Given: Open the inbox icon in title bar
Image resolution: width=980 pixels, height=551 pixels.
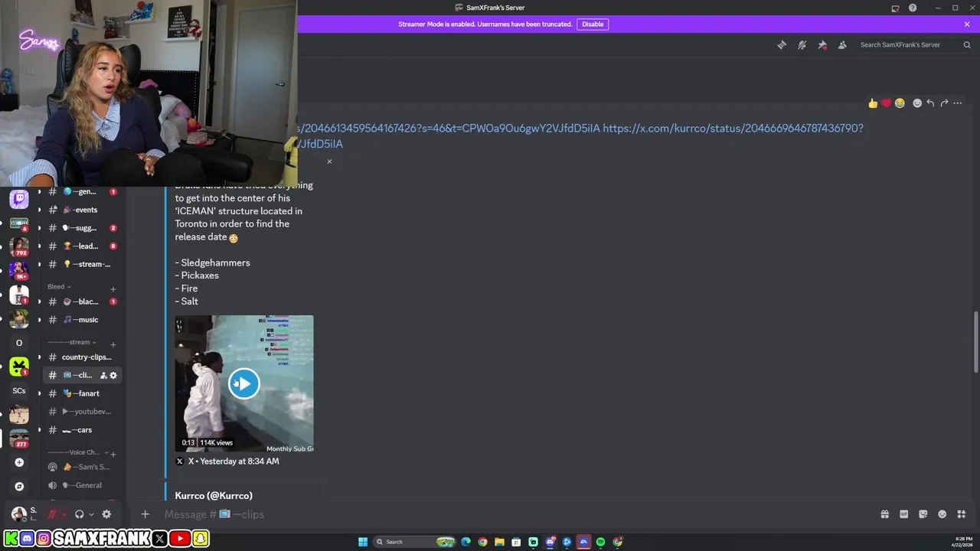Looking at the screenshot, I should 895,8.
